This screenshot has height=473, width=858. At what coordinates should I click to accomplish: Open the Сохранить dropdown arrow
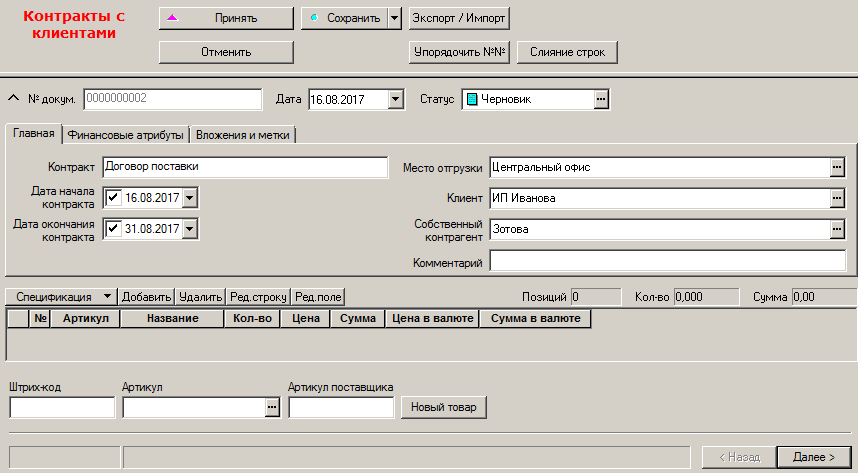[x=395, y=18]
